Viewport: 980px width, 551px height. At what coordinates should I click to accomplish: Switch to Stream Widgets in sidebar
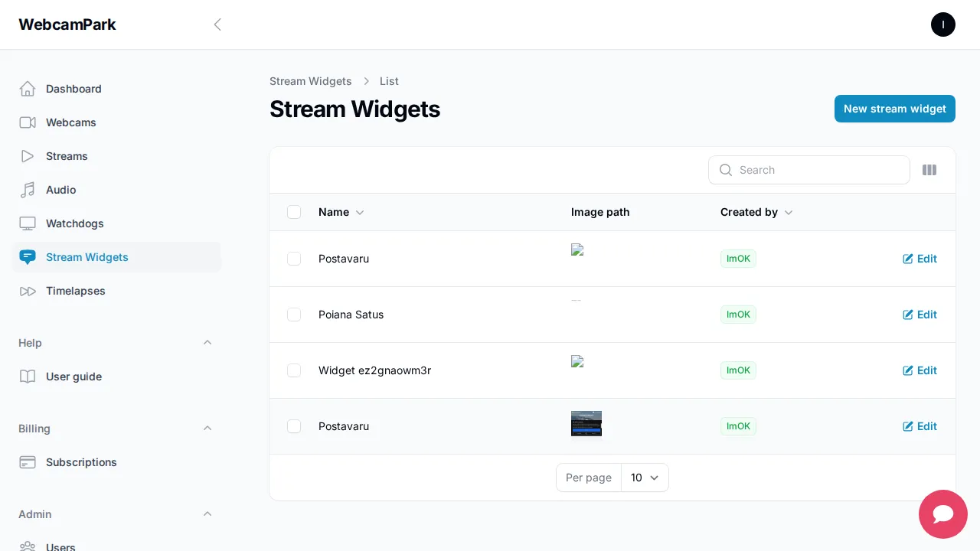pos(87,257)
